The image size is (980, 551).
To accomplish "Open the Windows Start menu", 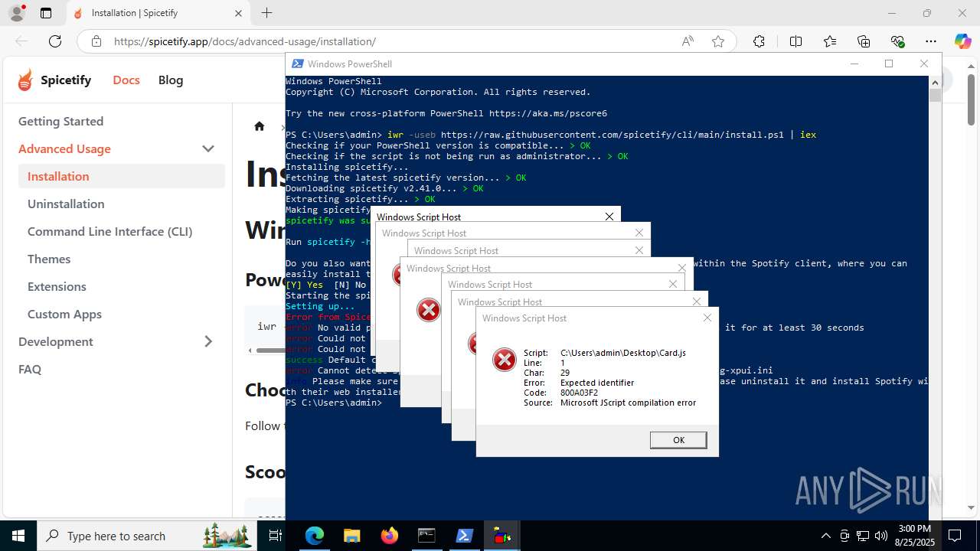I will point(18,536).
